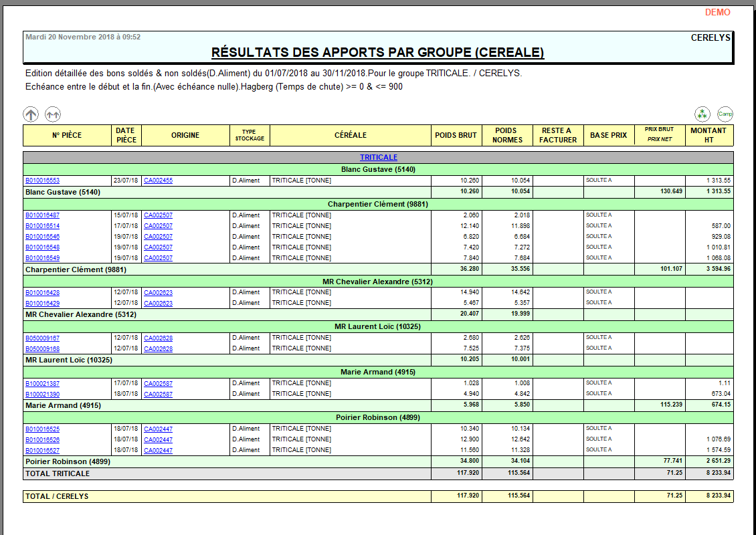Viewport: 756px width, 535px height.
Task: Click origin CA002587 in the B100021390 row
Action: (158, 395)
